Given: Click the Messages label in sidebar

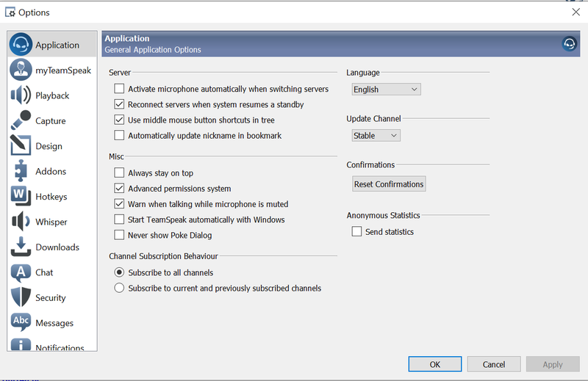Looking at the screenshot, I should (x=54, y=323).
